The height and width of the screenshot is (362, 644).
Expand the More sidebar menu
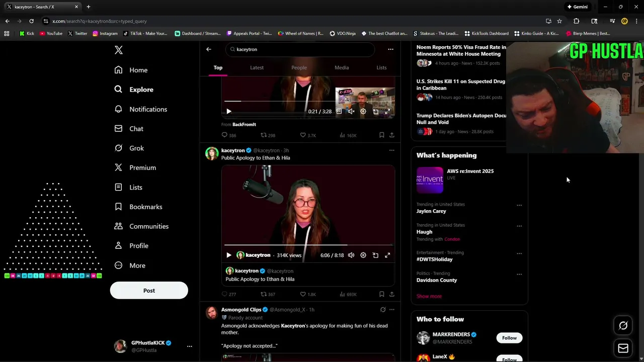coord(130,265)
